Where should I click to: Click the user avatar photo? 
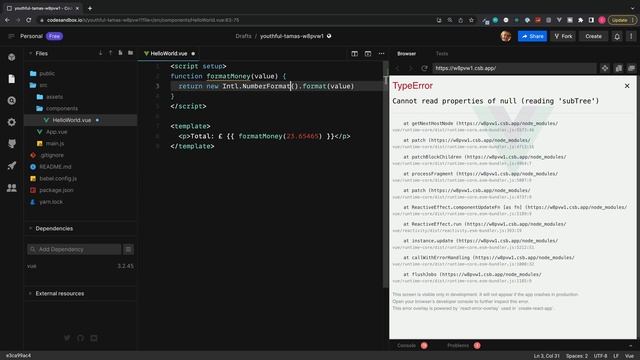pos(506,36)
